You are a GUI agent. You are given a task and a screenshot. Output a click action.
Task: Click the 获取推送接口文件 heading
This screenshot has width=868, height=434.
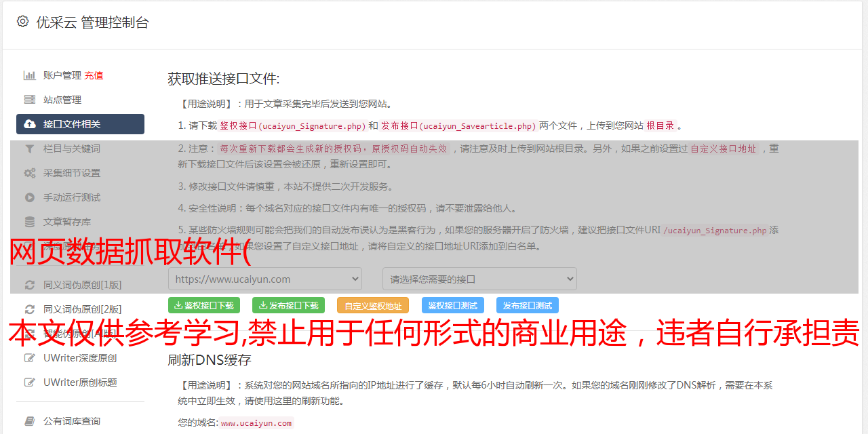click(x=224, y=79)
